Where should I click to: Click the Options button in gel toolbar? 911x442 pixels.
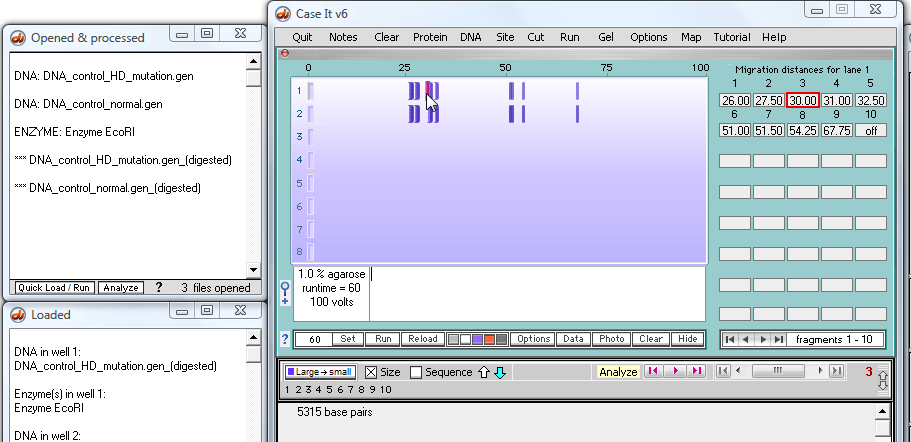point(533,339)
